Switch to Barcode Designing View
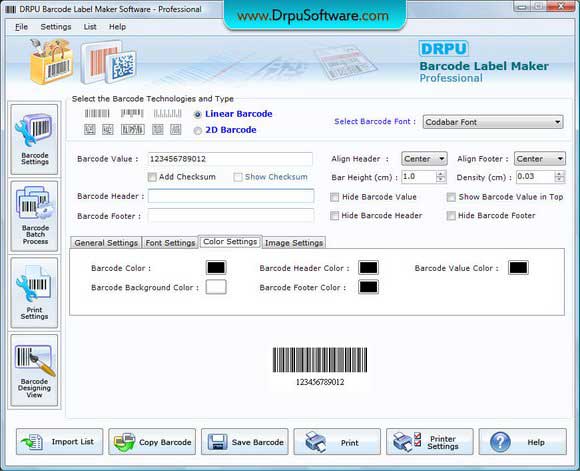The width and height of the screenshot is (580, 471). (34, 370)
